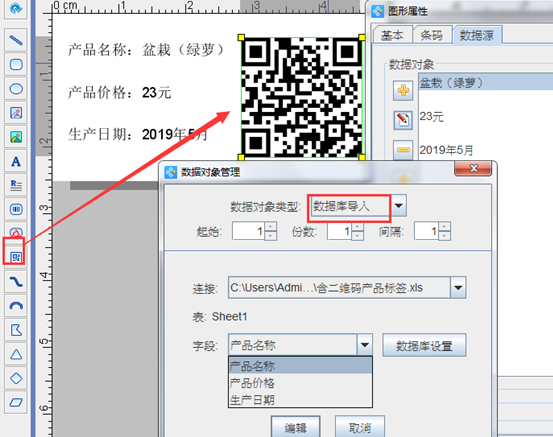Viewport: 553px width, 437px height.
Task: Select the curve drawing tool
Action: tap(16, 282)
